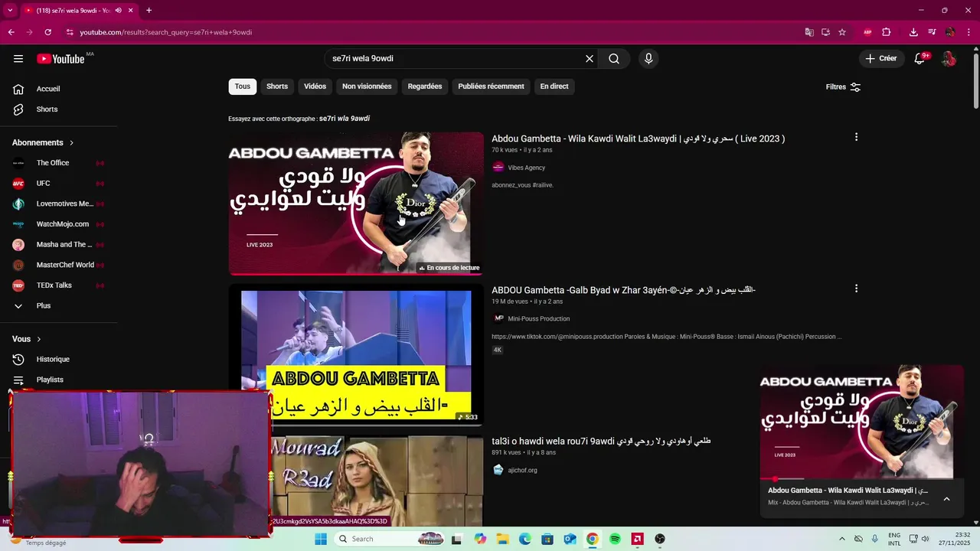This screenshot has height=551, width=980.
Task: Expand the Plus item in subscriptions
Action: pyautogui.click(x=58, y=306)
